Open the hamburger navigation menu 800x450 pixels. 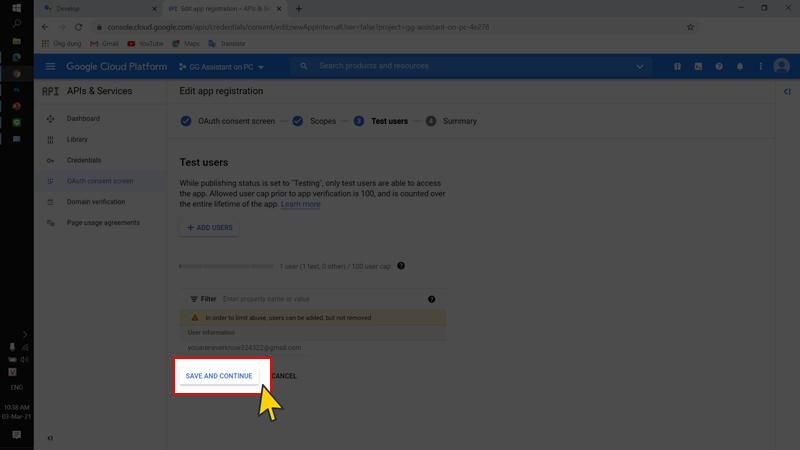(50, 67)
